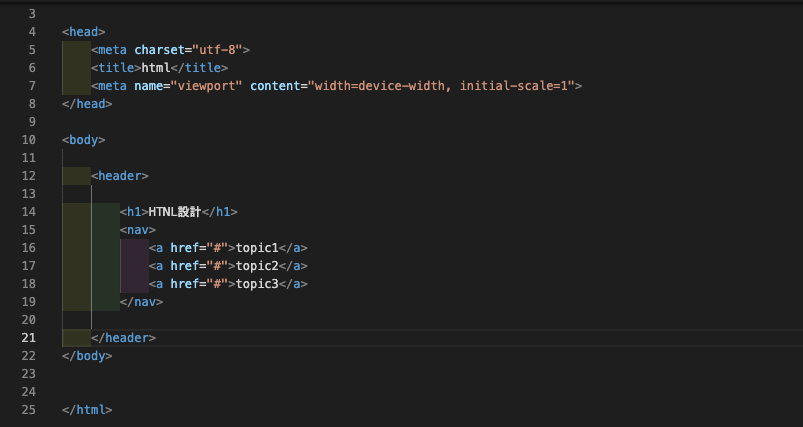
Task: Click line number 21 in the gutter
Action: [29, 338]
